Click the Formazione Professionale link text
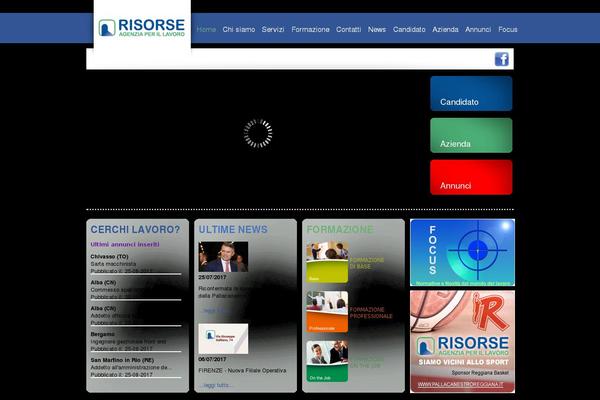The width and height of the screenshot is (600, 400). pos(371,313)
